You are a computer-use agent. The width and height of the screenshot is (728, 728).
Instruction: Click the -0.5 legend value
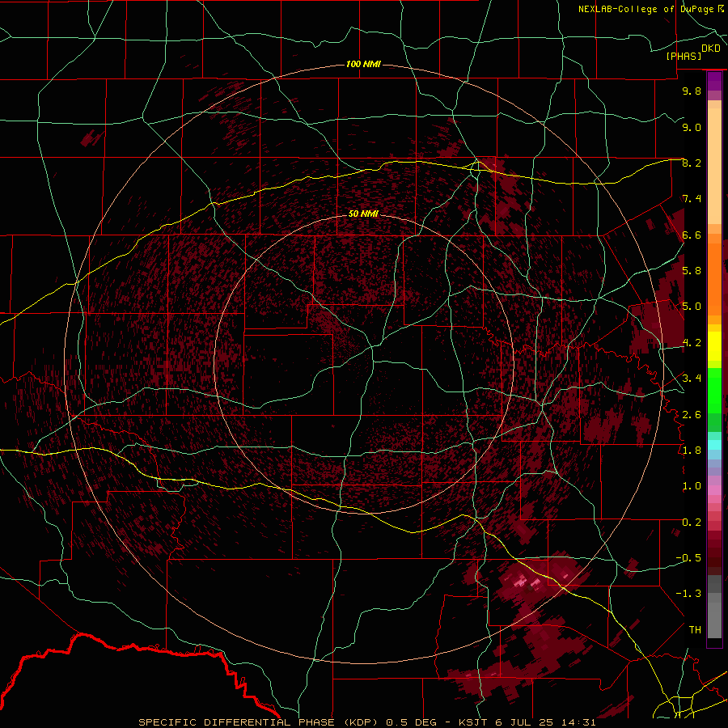pyautogui.click(x=688, y=557)
